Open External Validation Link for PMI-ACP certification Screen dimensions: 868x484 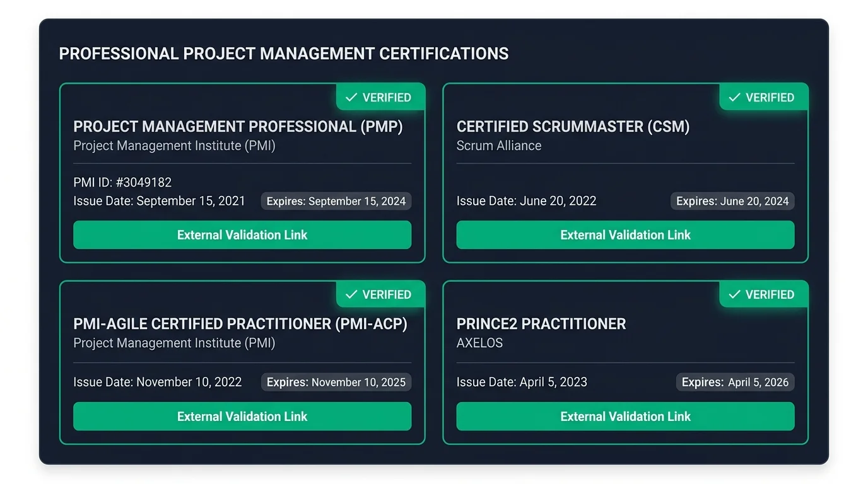[x=242, y=417]
